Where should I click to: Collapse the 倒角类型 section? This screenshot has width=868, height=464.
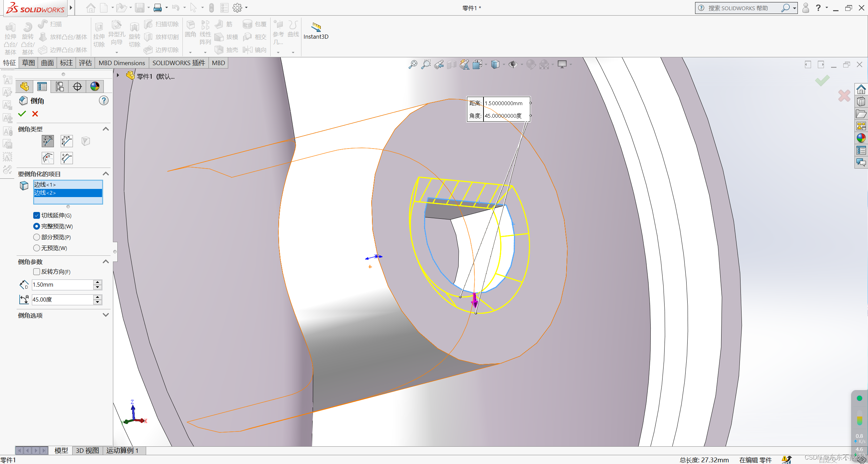tap(106, 129)
